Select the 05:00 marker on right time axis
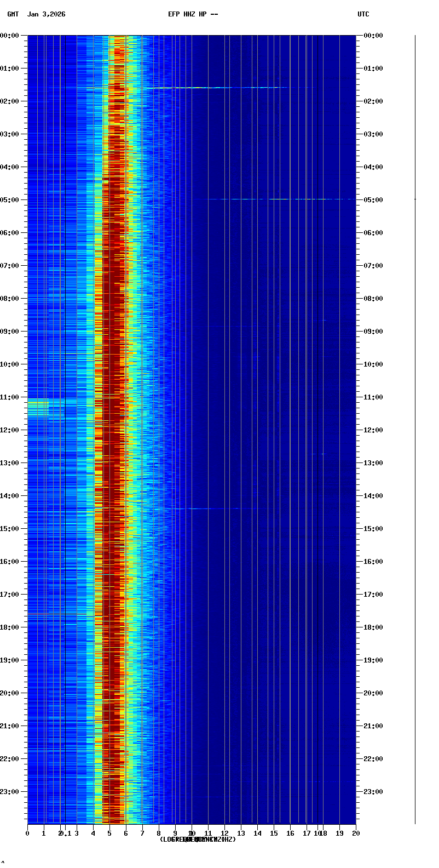Screen dimensions: 439x868 373,200
